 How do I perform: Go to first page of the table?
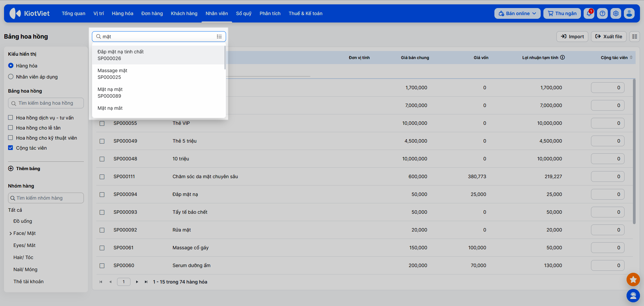tap(101, 282)
